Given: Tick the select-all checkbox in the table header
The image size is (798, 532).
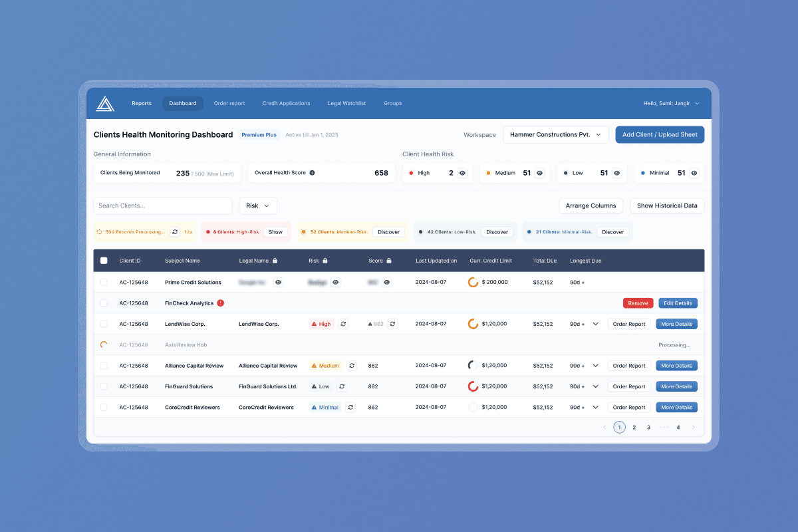Looking at the screenshot, I should 104,261.
